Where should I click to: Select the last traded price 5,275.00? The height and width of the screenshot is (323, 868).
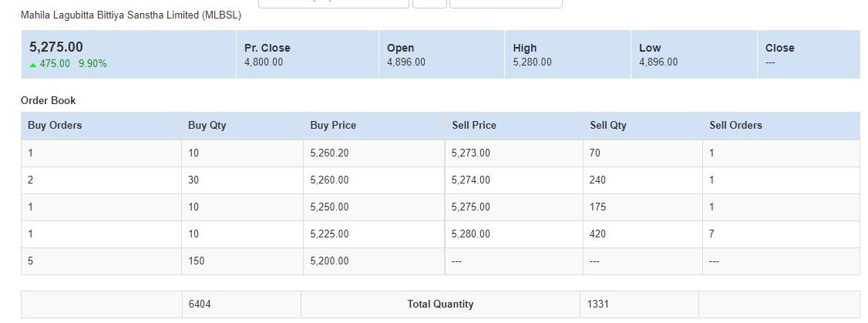point(56,47)
